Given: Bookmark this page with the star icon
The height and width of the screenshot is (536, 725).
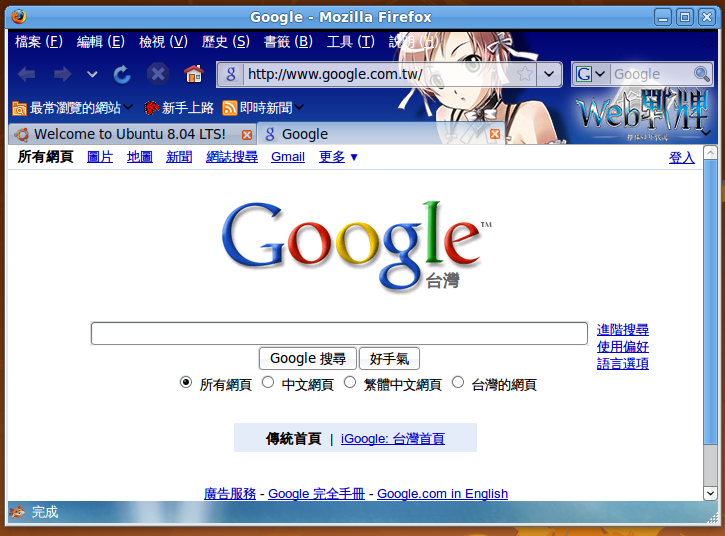Looking at the screenshot, I should [525, 74].
